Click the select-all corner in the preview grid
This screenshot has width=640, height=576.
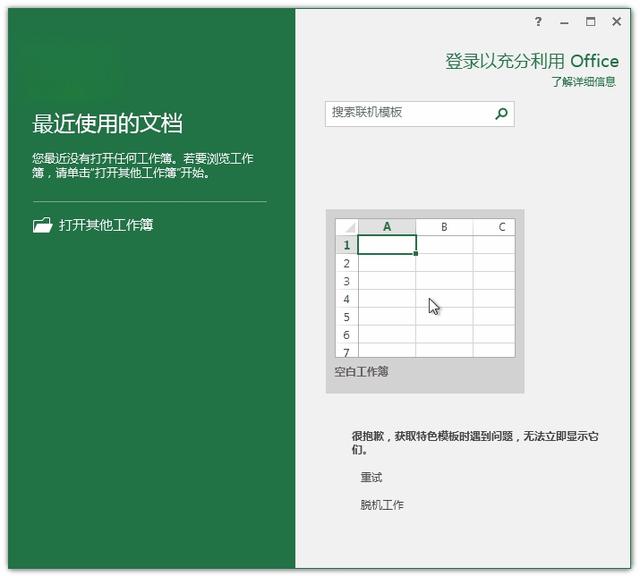tap(347, 227)
